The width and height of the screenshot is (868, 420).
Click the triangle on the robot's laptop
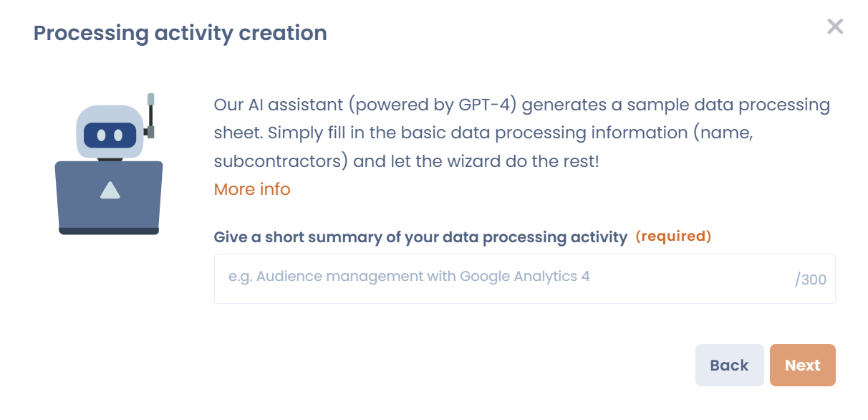(x=110, y=191)
